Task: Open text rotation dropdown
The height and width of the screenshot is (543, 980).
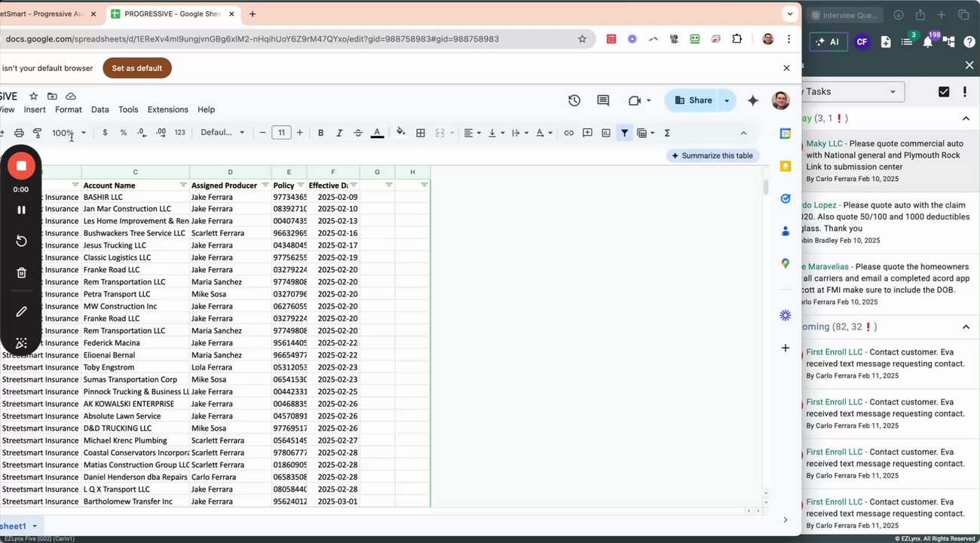Action: [544, 133]
